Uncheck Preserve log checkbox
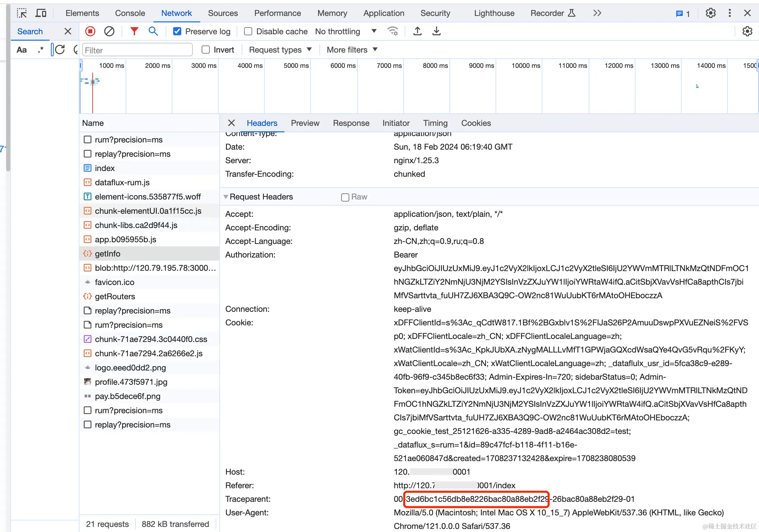The height and width of the screenshot is (532, 759). (177, 31)
